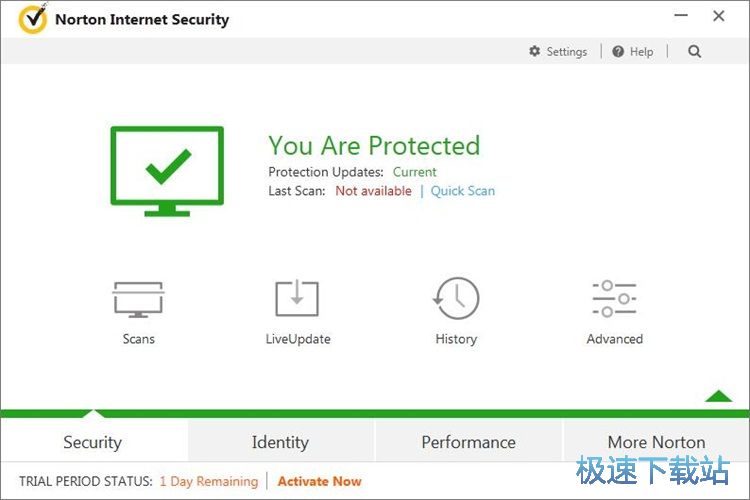The width and height of the screenshot is (750, 500).
Task: Click the Settings gear icon
Action: point(535,51)
